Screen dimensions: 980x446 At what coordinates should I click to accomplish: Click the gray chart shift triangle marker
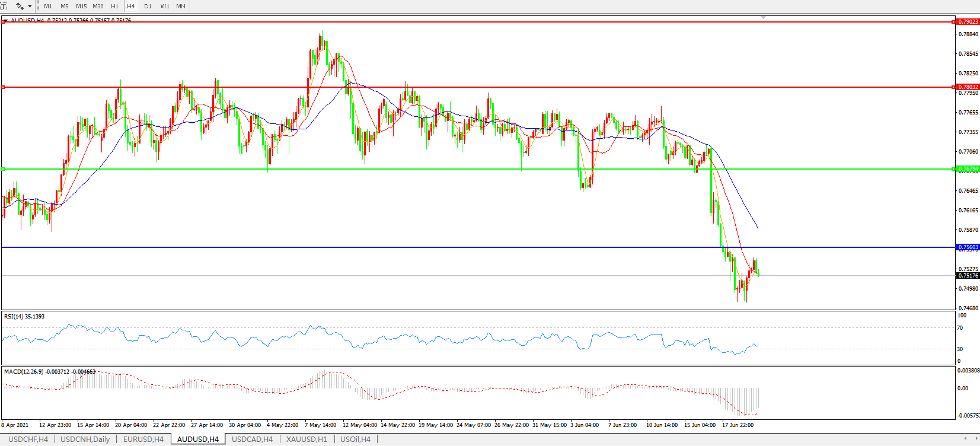(763, 18)
